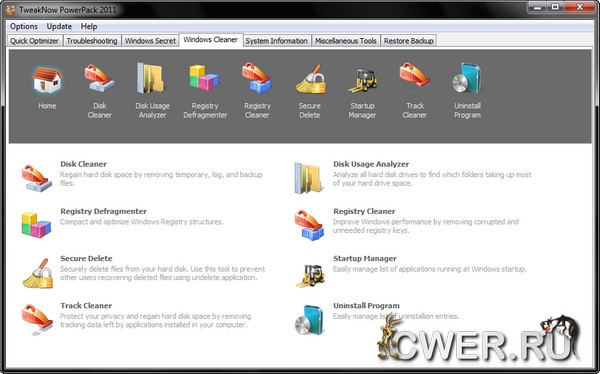Viewport: 600px width, 374px height.
Task: Select the Windows Cleaner tab
Action: tap(211, 40)
